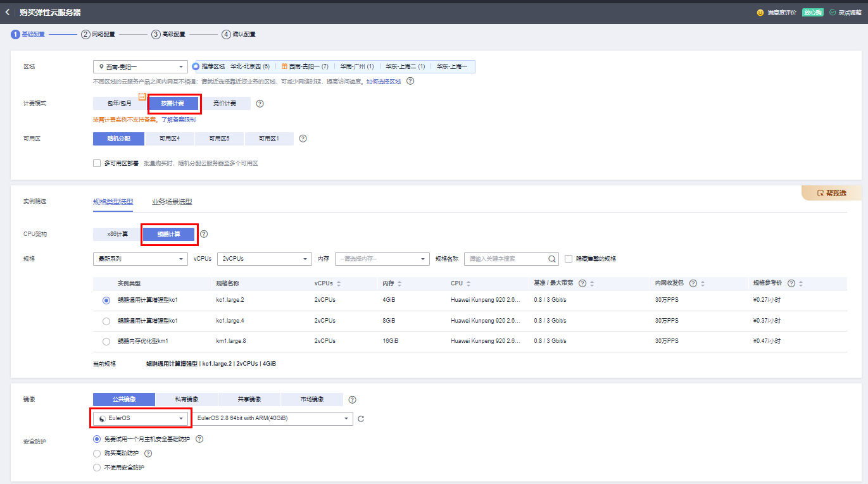The image size is (868, 484).
Task: Click the help icon beside 可用区1
Action: [303, 139]
